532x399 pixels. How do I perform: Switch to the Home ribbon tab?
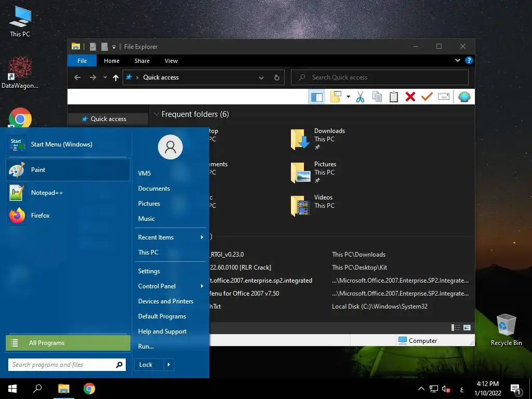(112, 61)
